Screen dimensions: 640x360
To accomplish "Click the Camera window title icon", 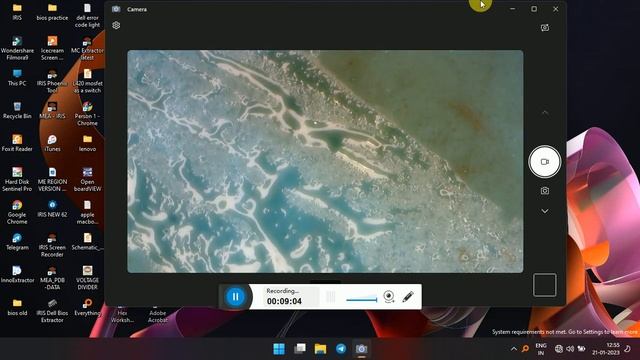I will [x=116, y=9].
